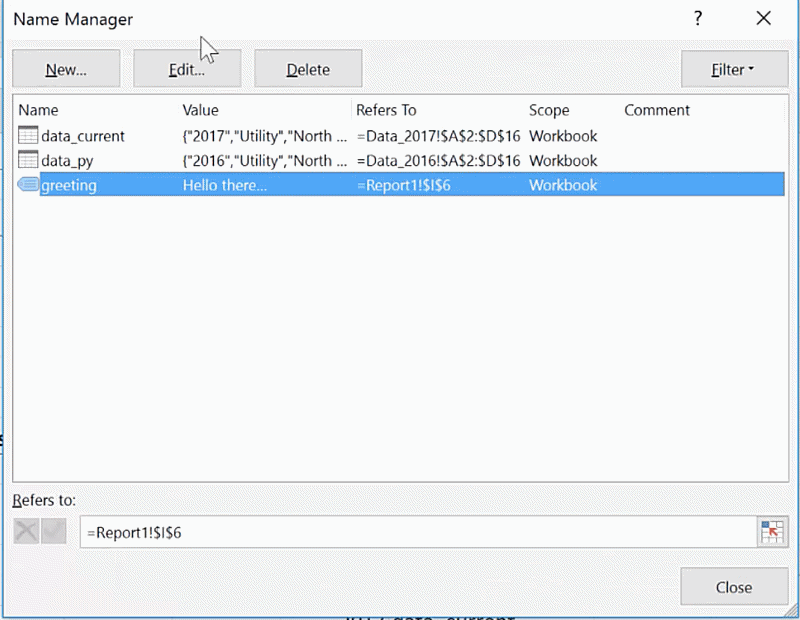Delete the selected name
800x620 pixels.
tap(308, 70)
